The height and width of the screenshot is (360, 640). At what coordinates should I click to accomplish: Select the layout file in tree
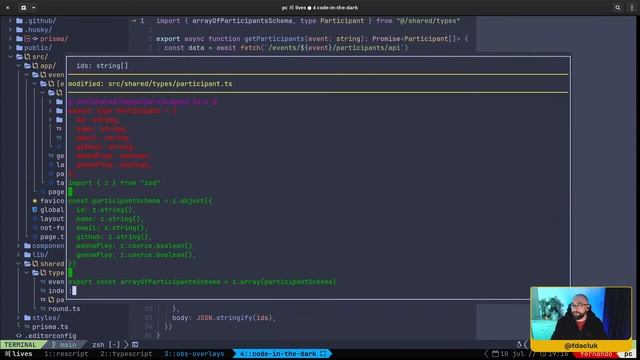pos(52,219)
